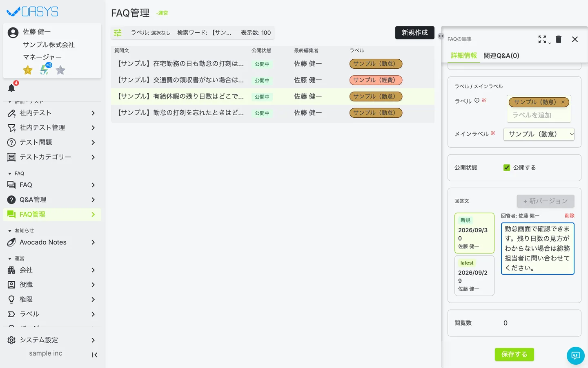Open the 社内テスト管理 menu item

click(x=52, y=128)
